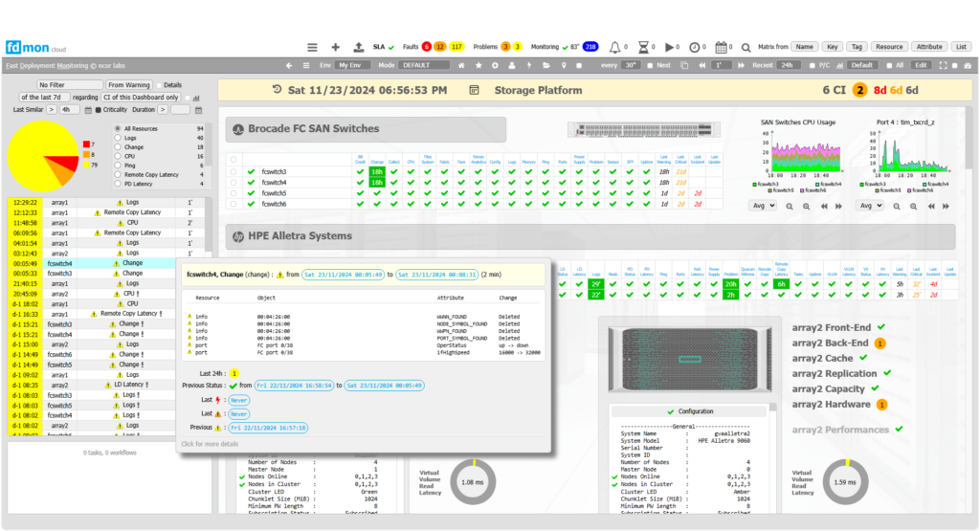Enable the Details checkbox

[159, 85]
